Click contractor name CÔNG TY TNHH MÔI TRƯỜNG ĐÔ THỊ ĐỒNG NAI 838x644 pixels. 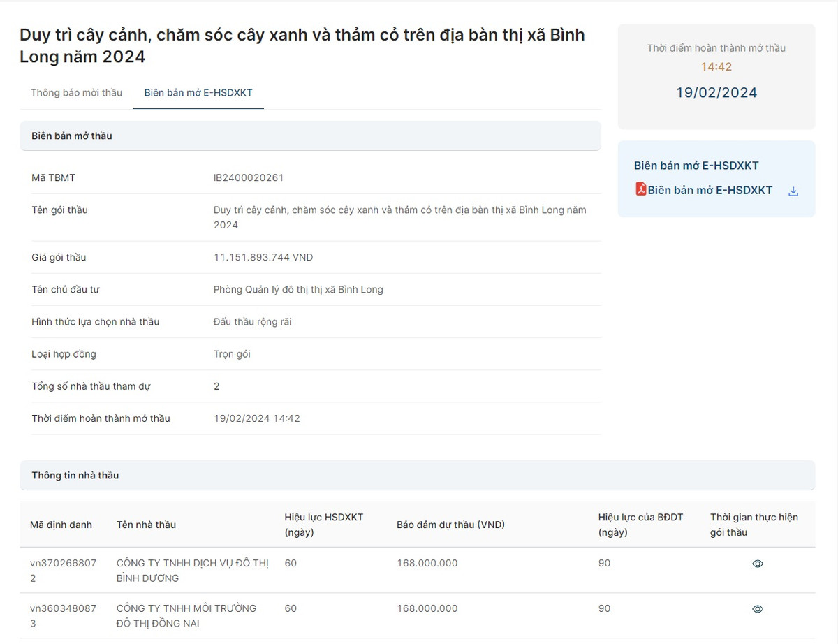pos(186,615)
